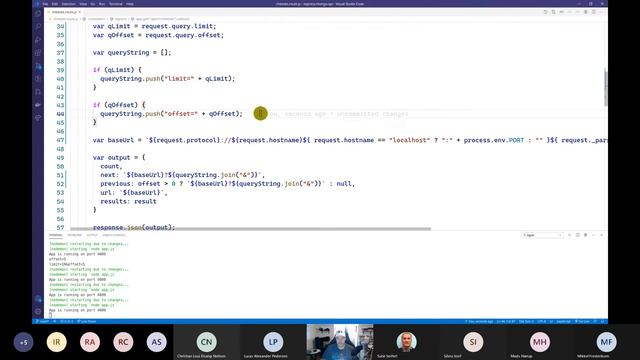Select the IR participant avatar

coord(56,342)
